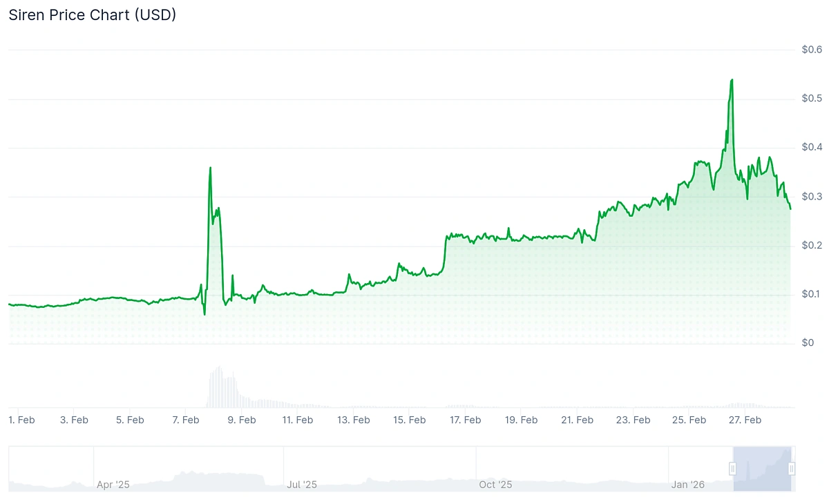Click the 13. Feb date axis label

(353, 420)
